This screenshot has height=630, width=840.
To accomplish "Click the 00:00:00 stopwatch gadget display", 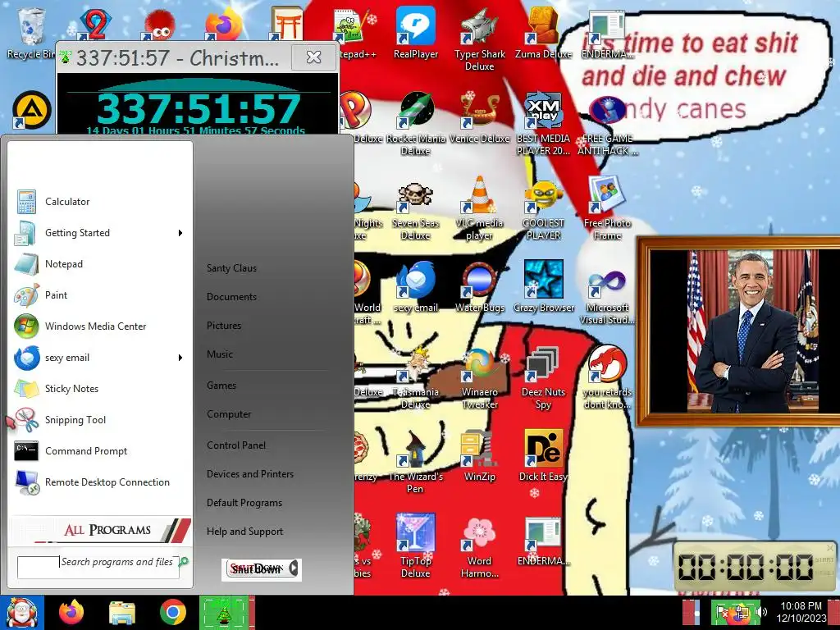I will point(746,567).
